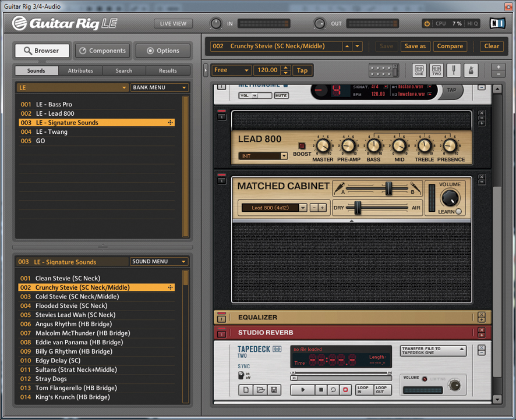Open the virtual rig kontrol pedalboard icon
The height and width of the screenshot is (420, 516).
[384, 70]
